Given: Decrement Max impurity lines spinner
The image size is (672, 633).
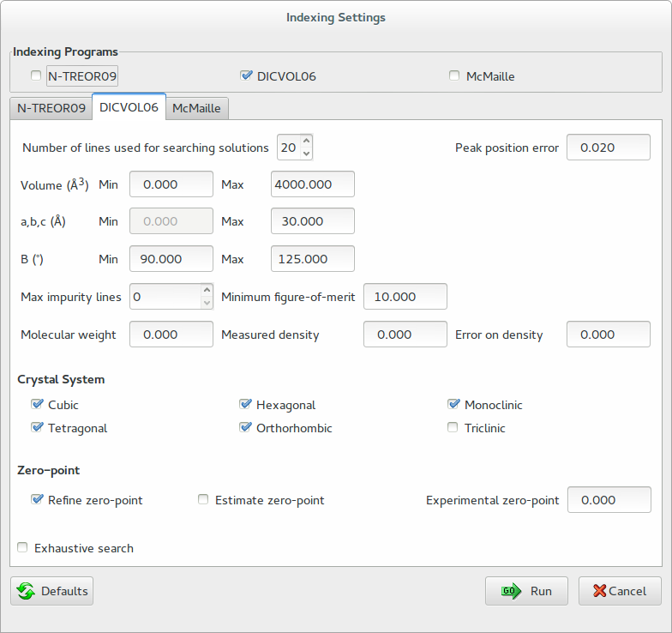Looking at the screenshot, I should click(207, 303).
